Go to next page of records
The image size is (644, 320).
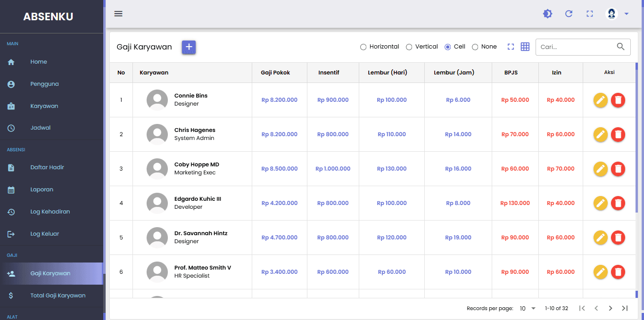(611, 308)
